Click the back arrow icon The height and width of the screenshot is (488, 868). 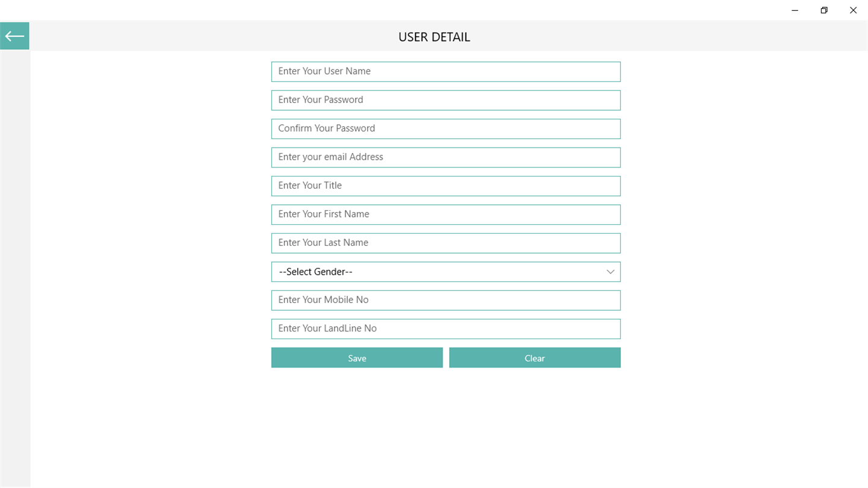coord(14,36)
